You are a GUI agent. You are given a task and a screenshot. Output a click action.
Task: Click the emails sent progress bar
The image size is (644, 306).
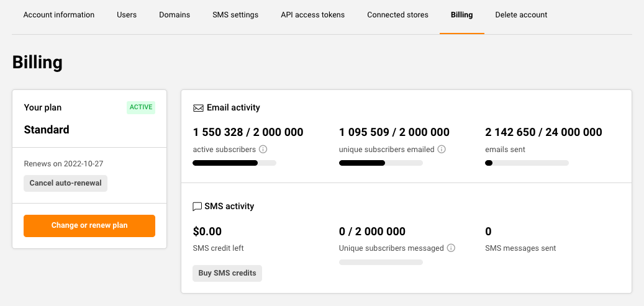pyautogui.click(x=527, y=163)
